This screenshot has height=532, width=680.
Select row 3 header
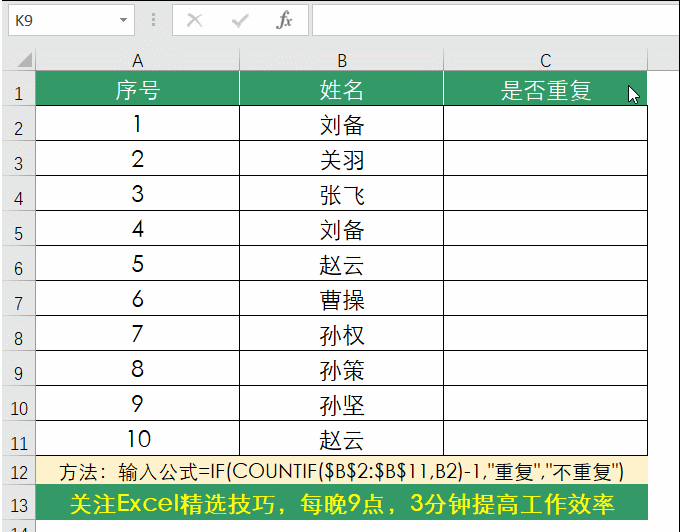pos(19,159)
